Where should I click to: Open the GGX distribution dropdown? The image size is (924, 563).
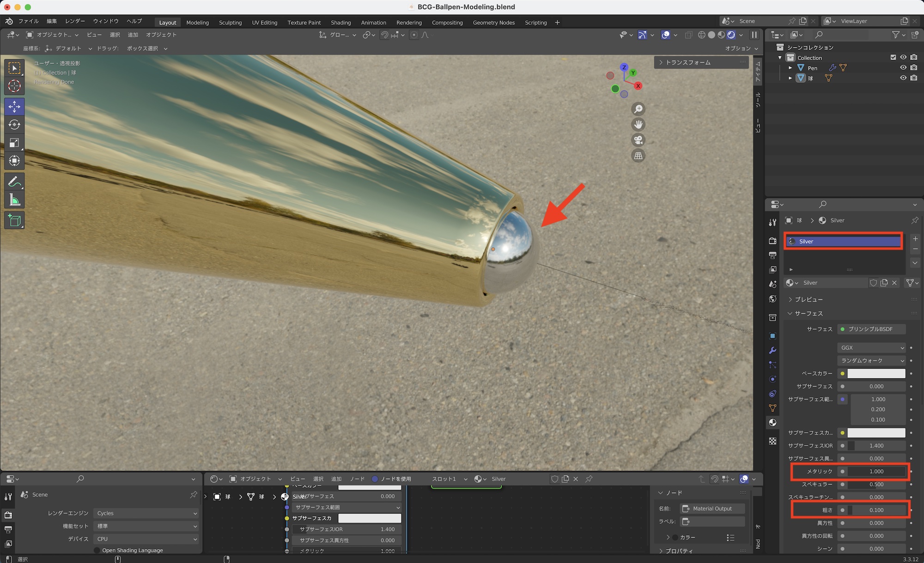871,347
